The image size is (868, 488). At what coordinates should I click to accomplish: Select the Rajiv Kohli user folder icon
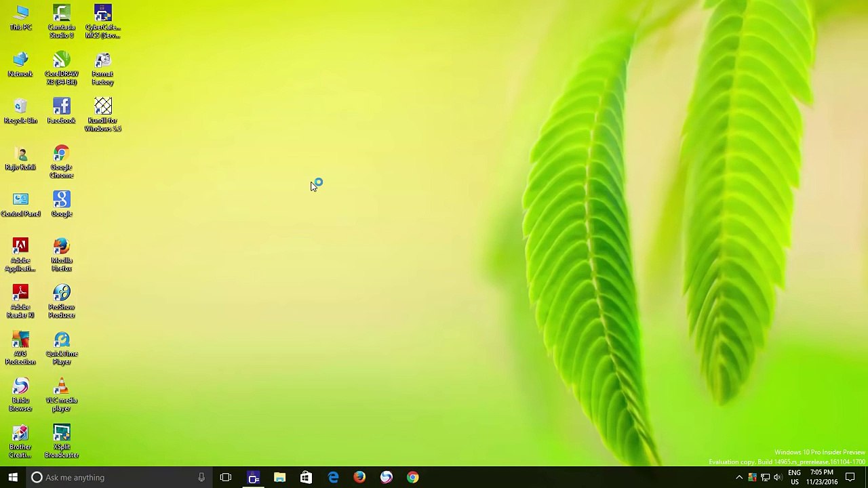[20, 158]
